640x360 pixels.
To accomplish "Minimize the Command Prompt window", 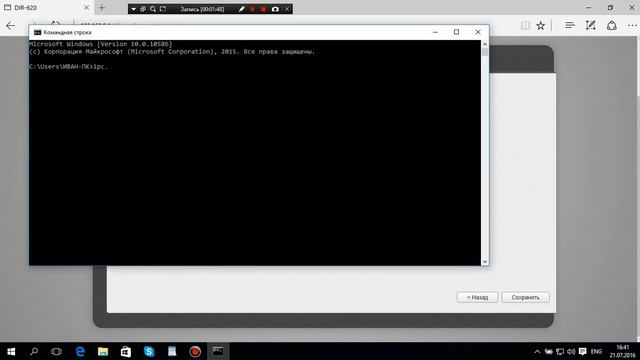I will click(435, 32).
